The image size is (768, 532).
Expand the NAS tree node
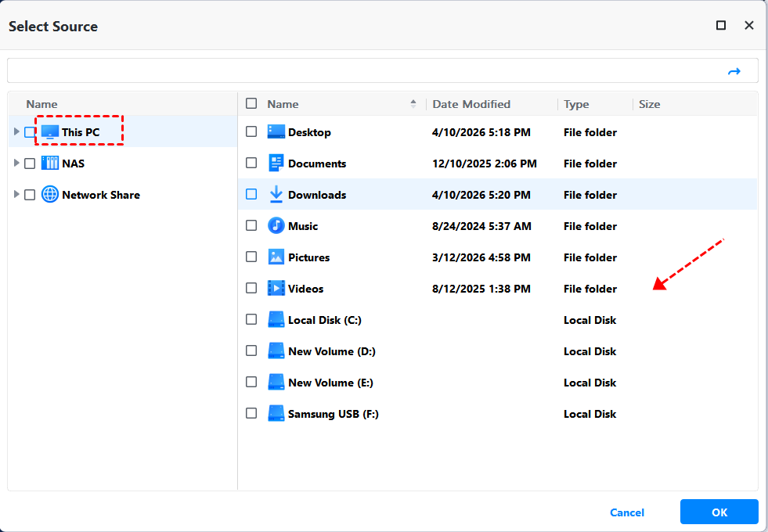point(16,163)
